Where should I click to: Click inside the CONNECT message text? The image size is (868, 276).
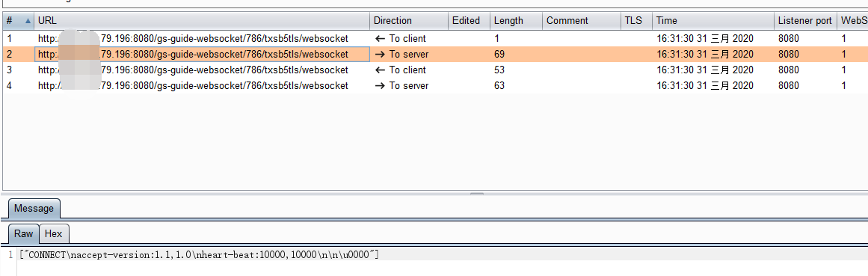click(198, 255)
